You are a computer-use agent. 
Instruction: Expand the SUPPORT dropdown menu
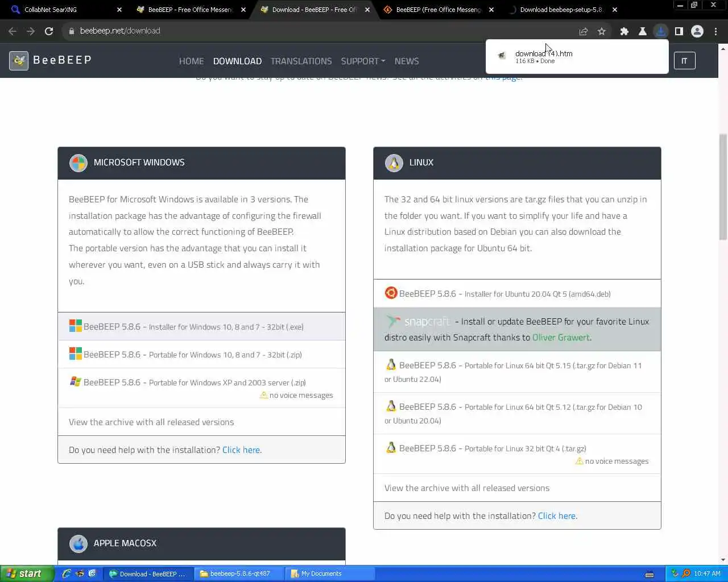pos(363,61)
